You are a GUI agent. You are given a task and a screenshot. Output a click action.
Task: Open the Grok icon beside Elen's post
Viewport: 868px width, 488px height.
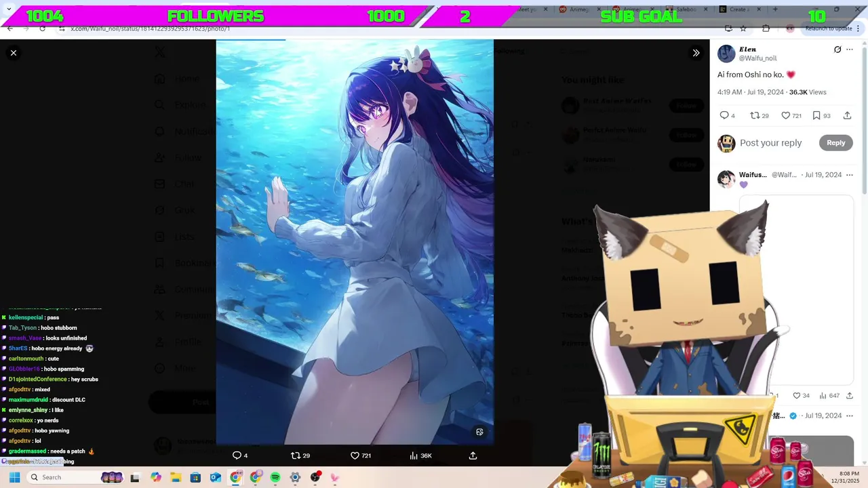pos(837,49)
